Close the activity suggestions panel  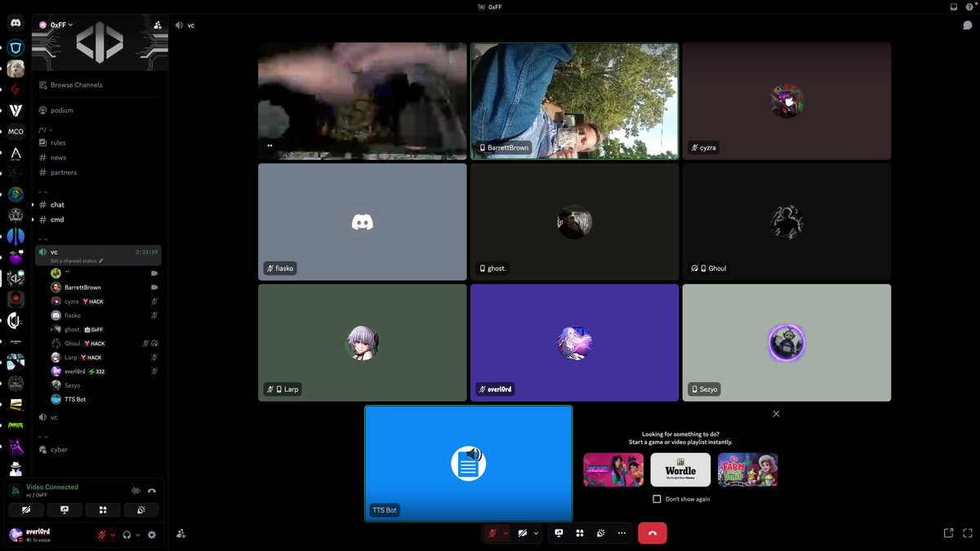coord(776,414)
